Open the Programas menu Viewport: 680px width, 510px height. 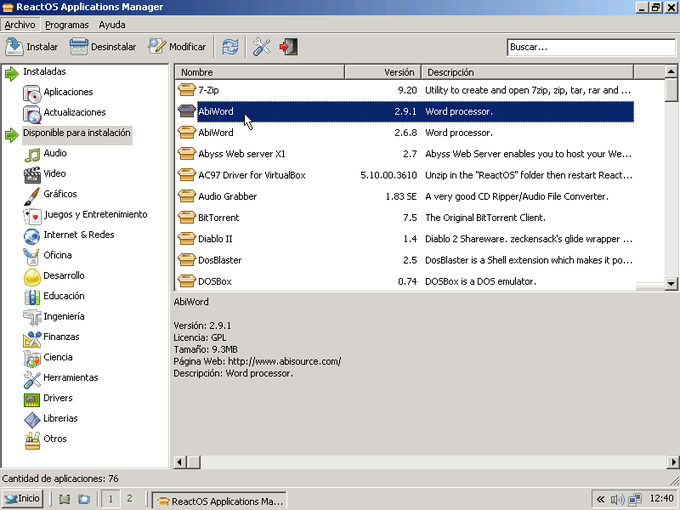click(x=67, y=25)
